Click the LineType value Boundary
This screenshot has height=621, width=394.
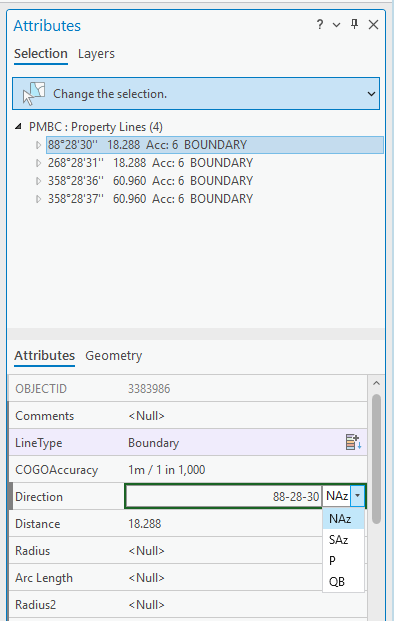point(153,443)
